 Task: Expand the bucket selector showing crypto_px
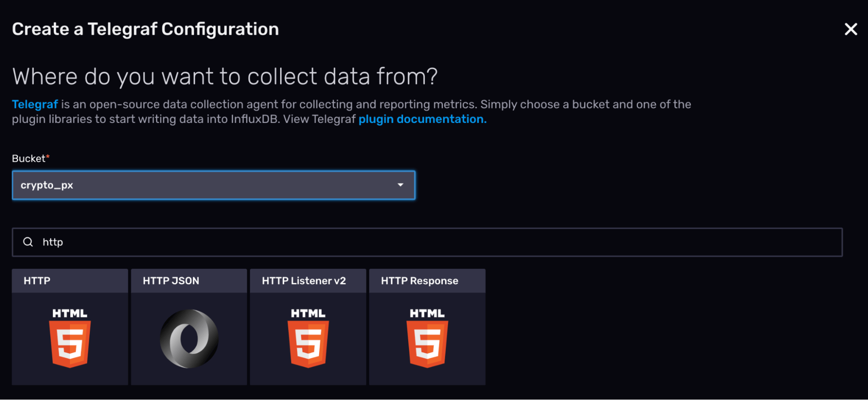click(x=214, y=185)
